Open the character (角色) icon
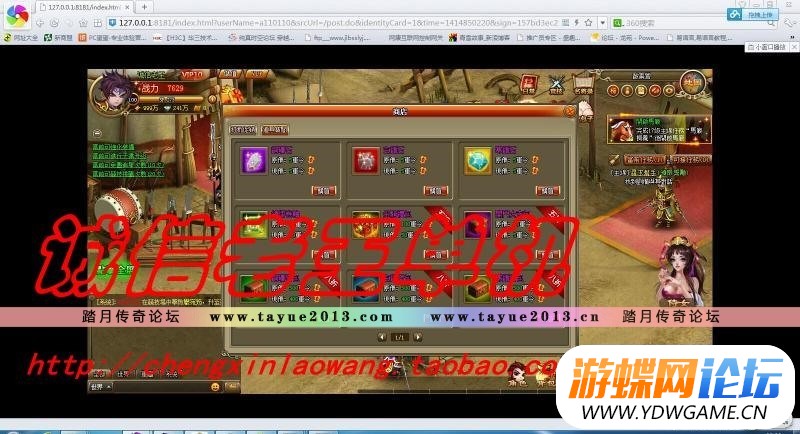The width and height of the screenshot is (800, 434). tap(516, 375)
